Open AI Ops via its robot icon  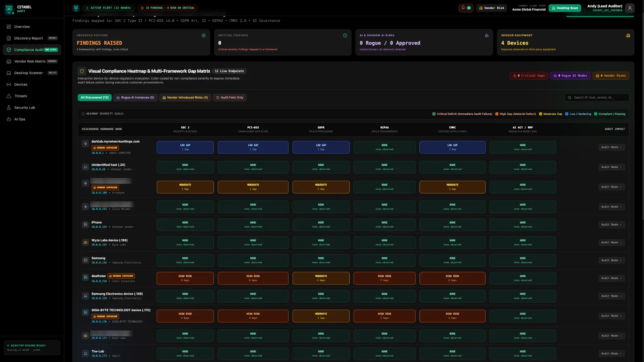pyautogui.click(x=9, y=119)
